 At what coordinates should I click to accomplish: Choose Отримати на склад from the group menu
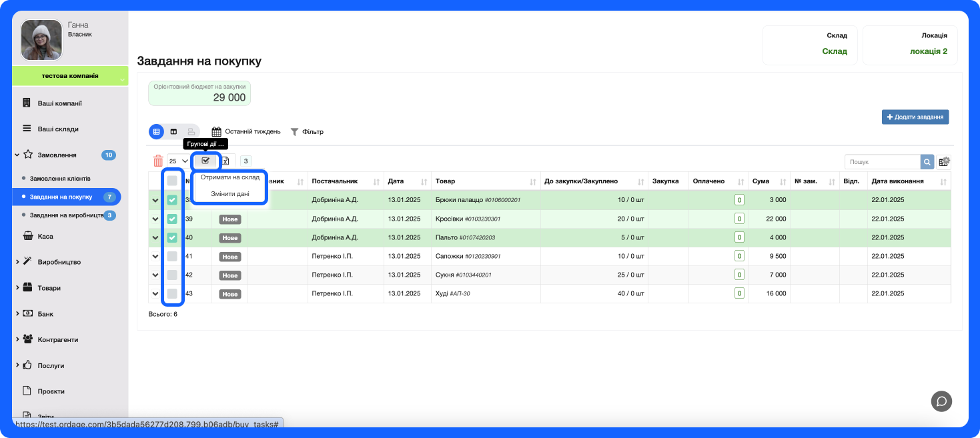point(230,177)
